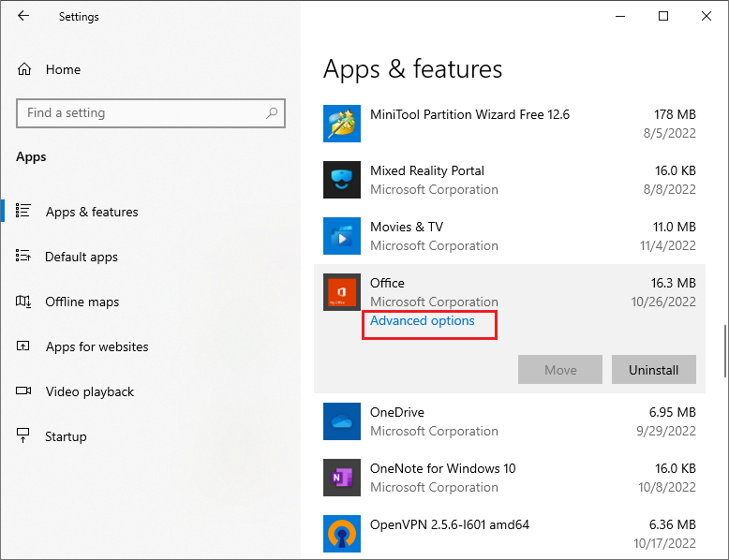729x560 pixels.
Task: Click the Apps & features list icon
Action: (x=22, y=211)
